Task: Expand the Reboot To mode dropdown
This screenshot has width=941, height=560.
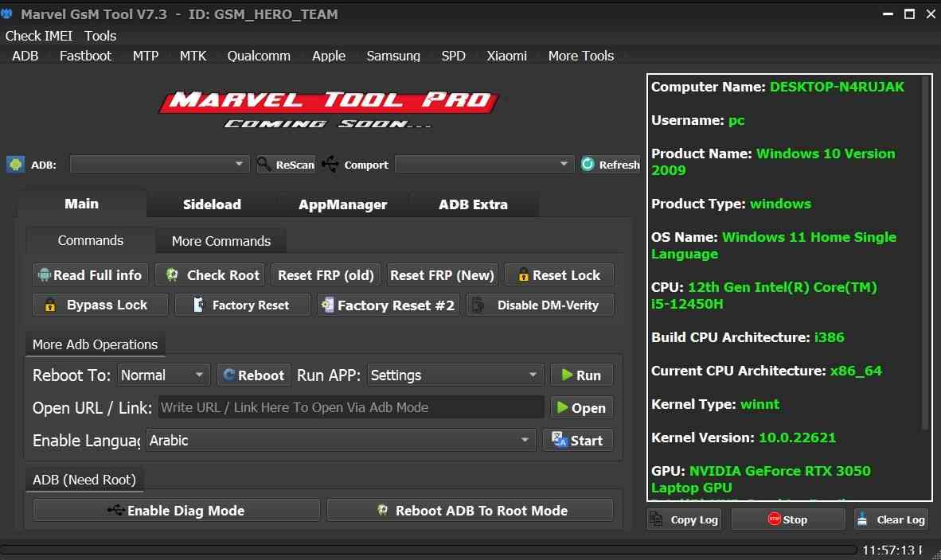Action: point(163,375)
